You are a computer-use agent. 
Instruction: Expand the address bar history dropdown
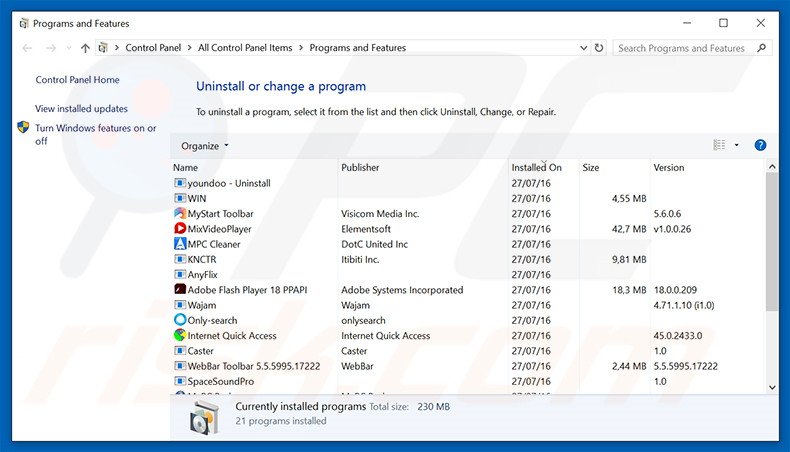tap(583, 48)
